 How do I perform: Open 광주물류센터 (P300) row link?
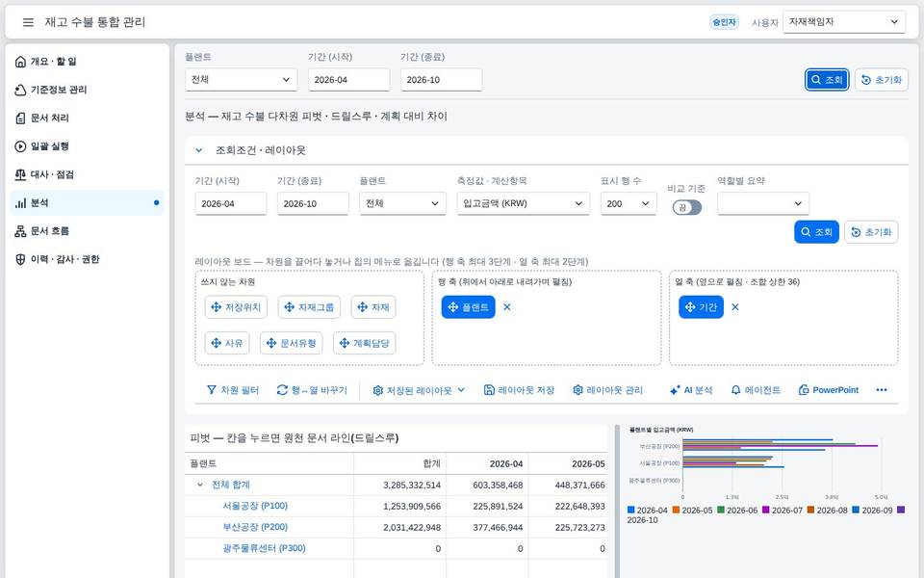pyautogui.click(x=264, y=548)
